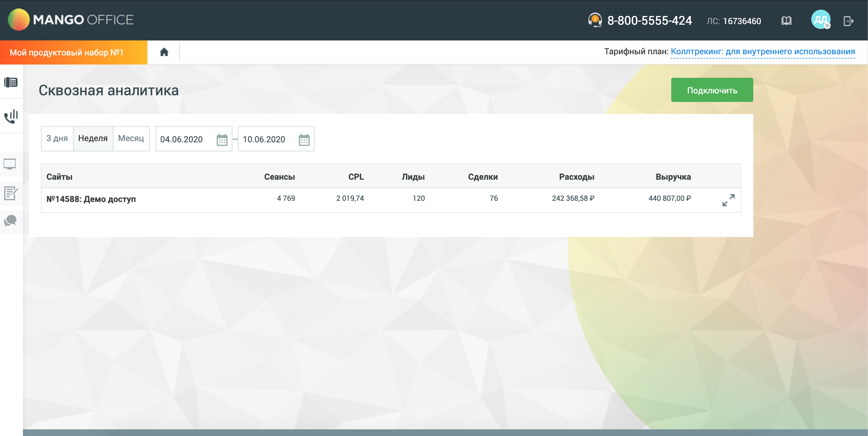Click the Сеансы column header

279,176
